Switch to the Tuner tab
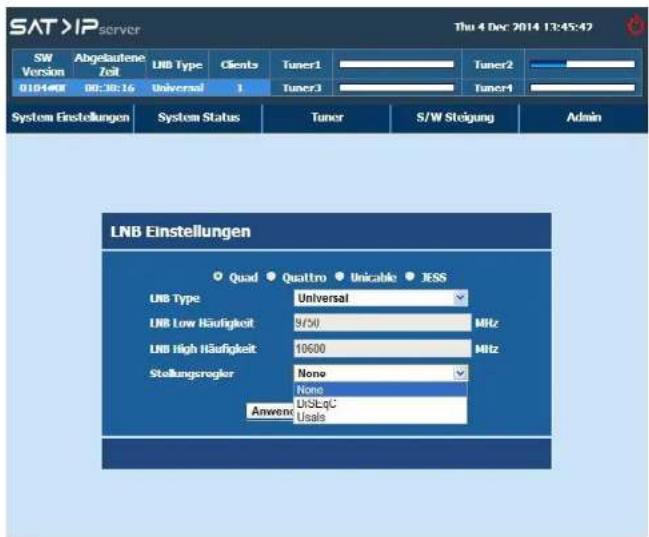 [327, 118]
